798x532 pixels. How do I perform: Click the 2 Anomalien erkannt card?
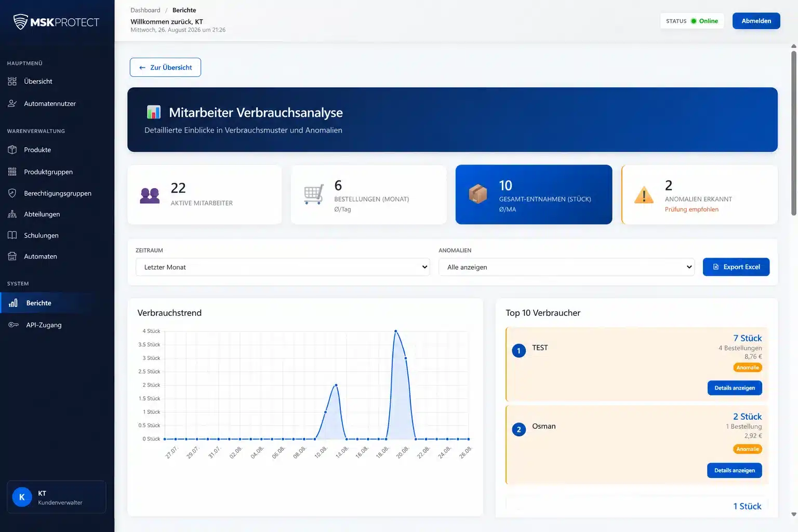tap(699, 195)
